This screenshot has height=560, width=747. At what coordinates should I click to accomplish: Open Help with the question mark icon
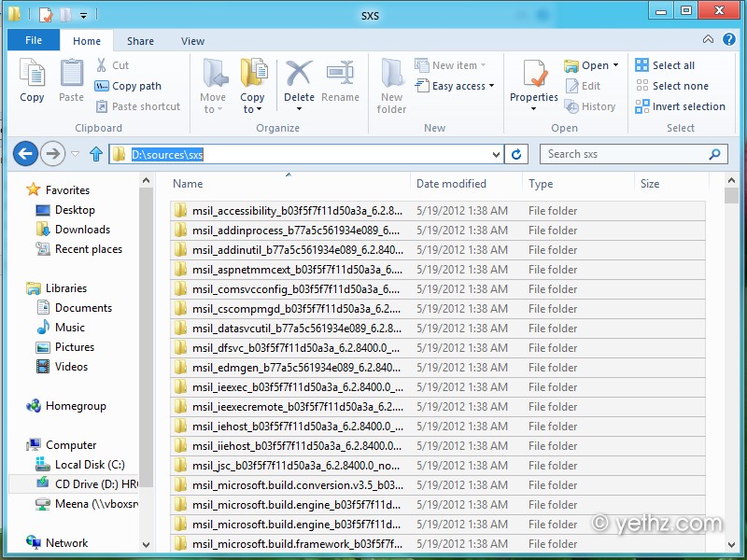coord(729,39)
